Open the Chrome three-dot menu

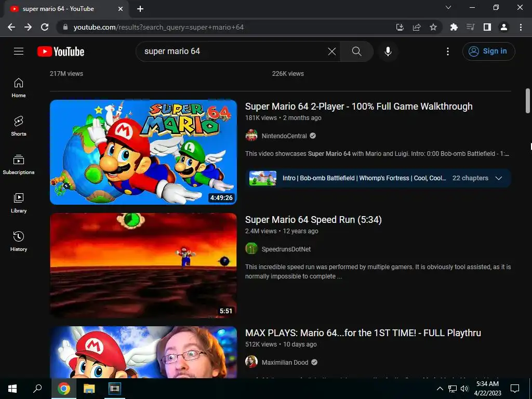tap(521, 27)
